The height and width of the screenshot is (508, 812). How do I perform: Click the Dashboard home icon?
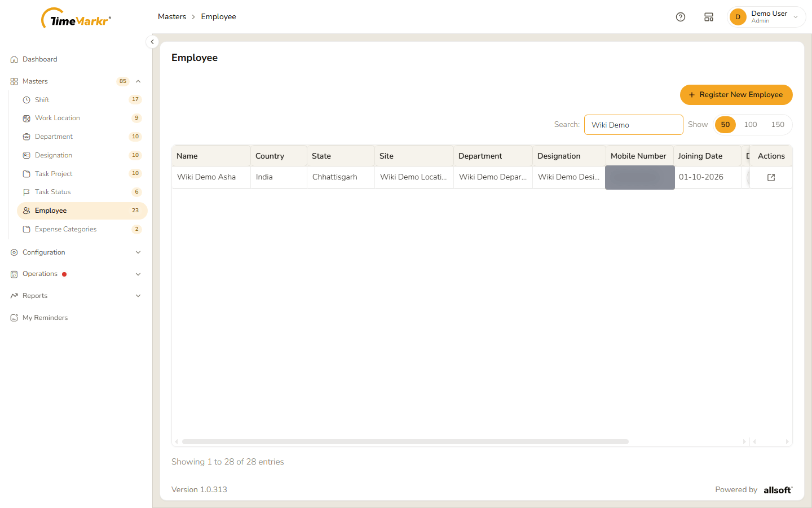[x=14, y=59]
